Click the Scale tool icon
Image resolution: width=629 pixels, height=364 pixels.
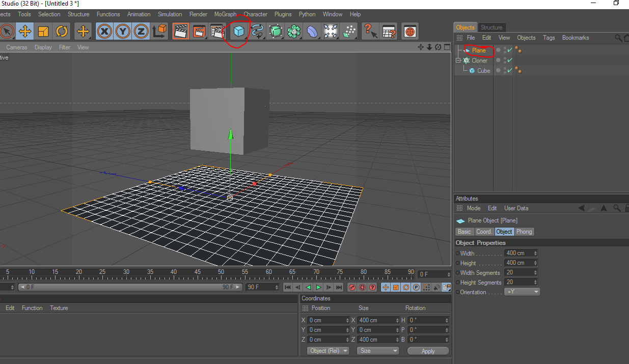(43, 32)
